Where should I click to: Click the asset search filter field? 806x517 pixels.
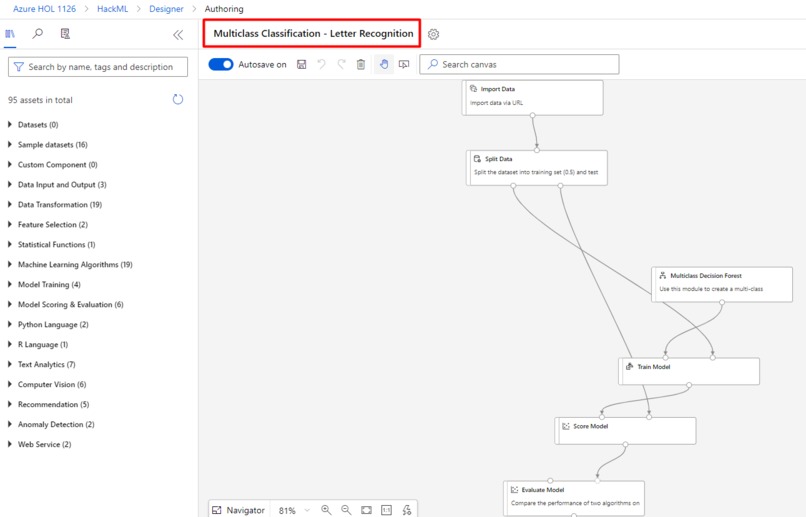pyautogui.click(x=98, y=67)
